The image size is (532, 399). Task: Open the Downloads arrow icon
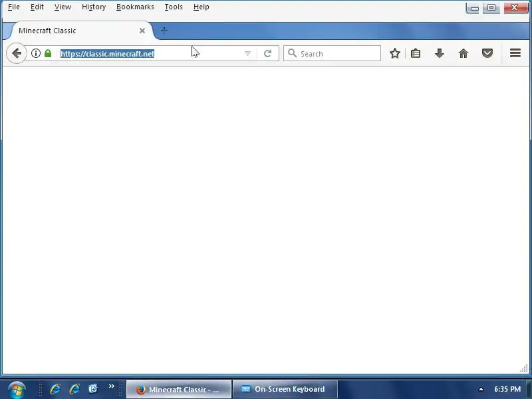coord(440,53)
